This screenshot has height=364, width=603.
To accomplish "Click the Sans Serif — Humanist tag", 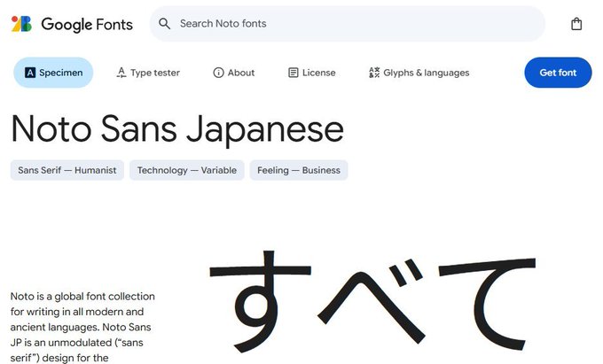I will (x=67, y=170).
